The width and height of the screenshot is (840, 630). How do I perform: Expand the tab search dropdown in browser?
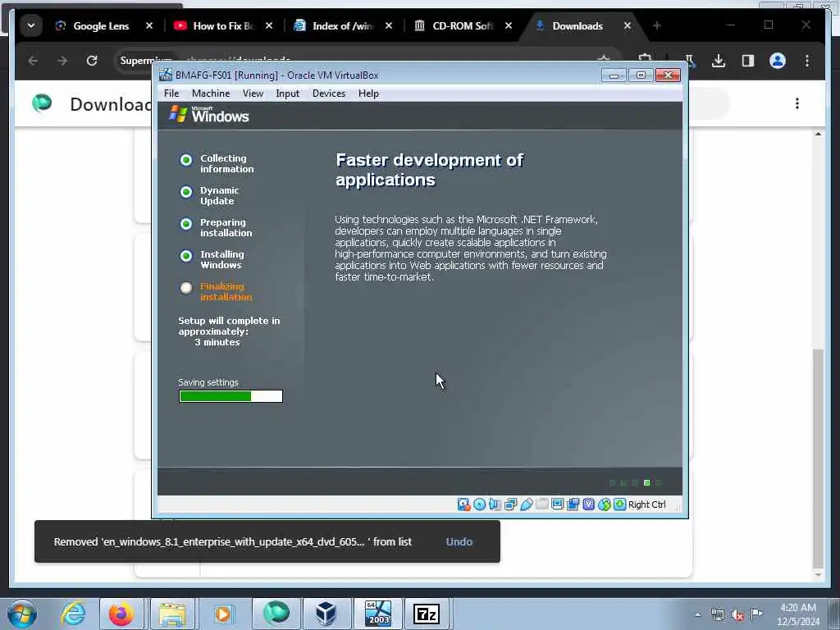point(31,25)
